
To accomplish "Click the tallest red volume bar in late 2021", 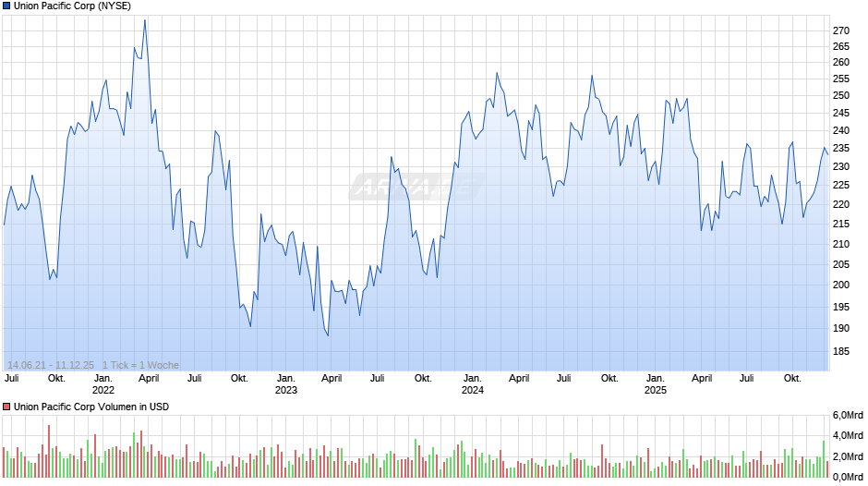I will pos(49,451).
